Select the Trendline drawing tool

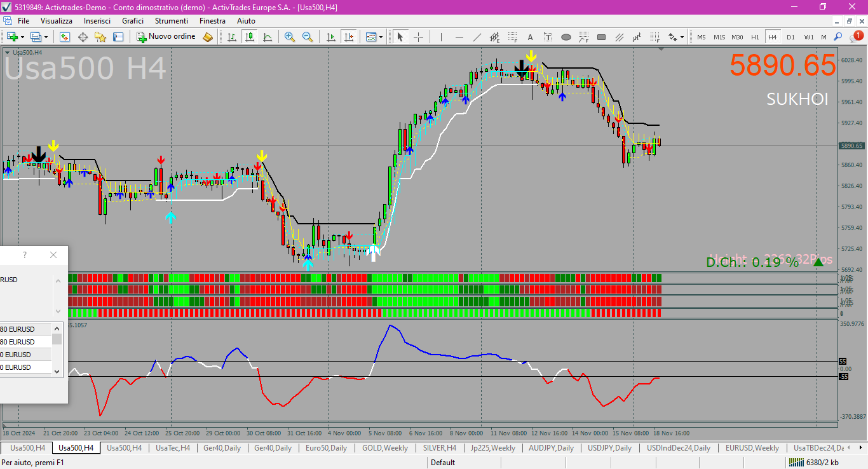tap(477, 37)
